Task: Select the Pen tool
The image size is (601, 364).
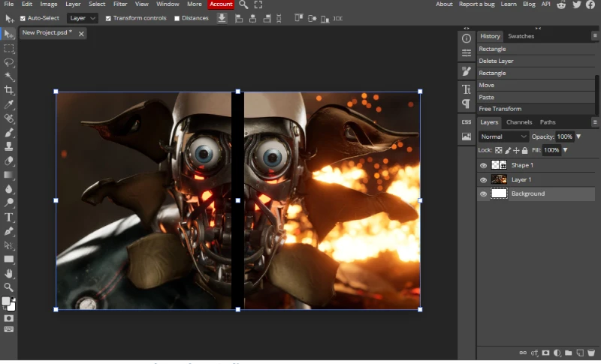Action: point(8,231)
